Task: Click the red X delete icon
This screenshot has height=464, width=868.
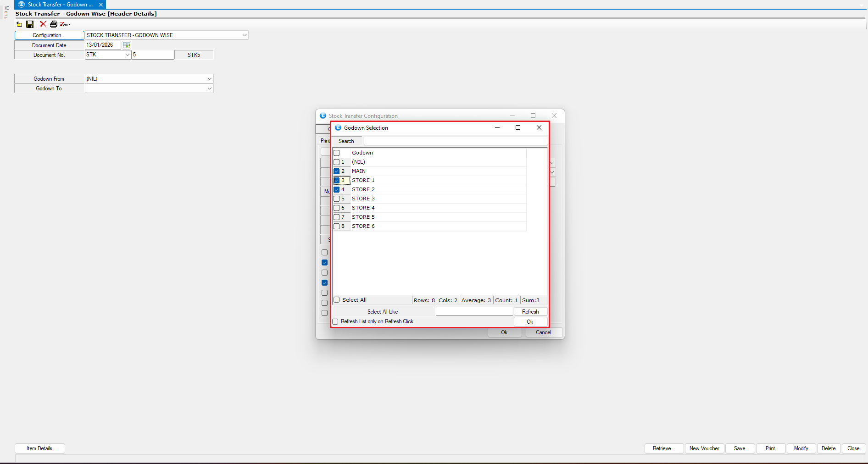Action: pyautogui.click(x=43, y=24)
